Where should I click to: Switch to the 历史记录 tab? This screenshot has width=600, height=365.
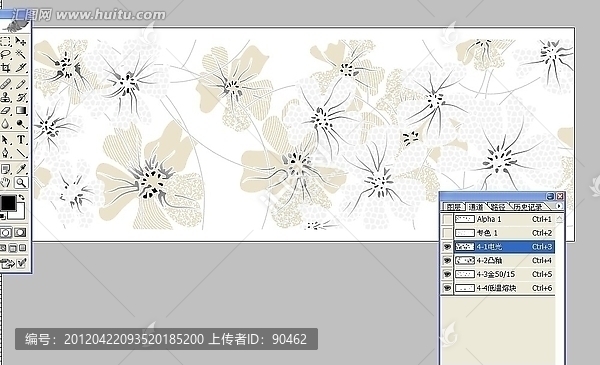point(528,207)
